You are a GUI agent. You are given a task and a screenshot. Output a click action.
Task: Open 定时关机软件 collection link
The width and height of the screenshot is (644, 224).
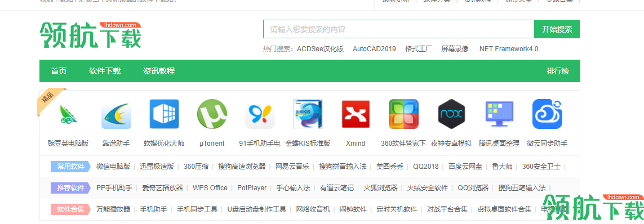point(397,209)
